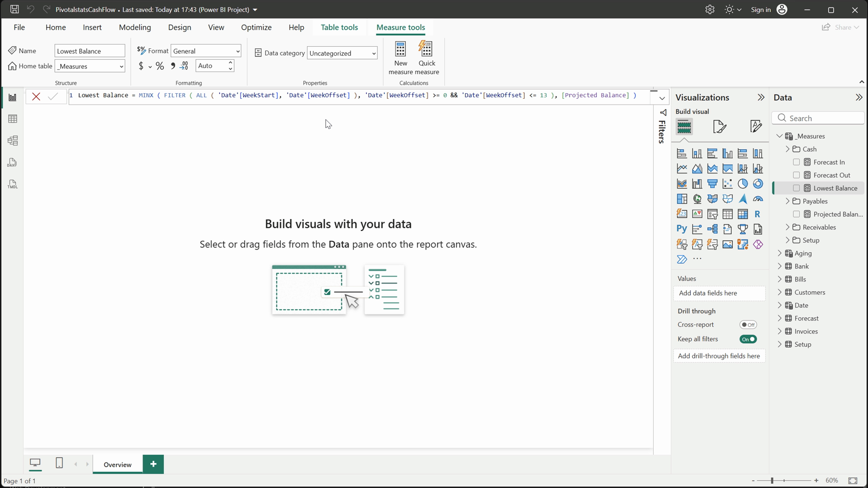Apply percentage format to measure
The image size is (868, 488).
(159, 66)
